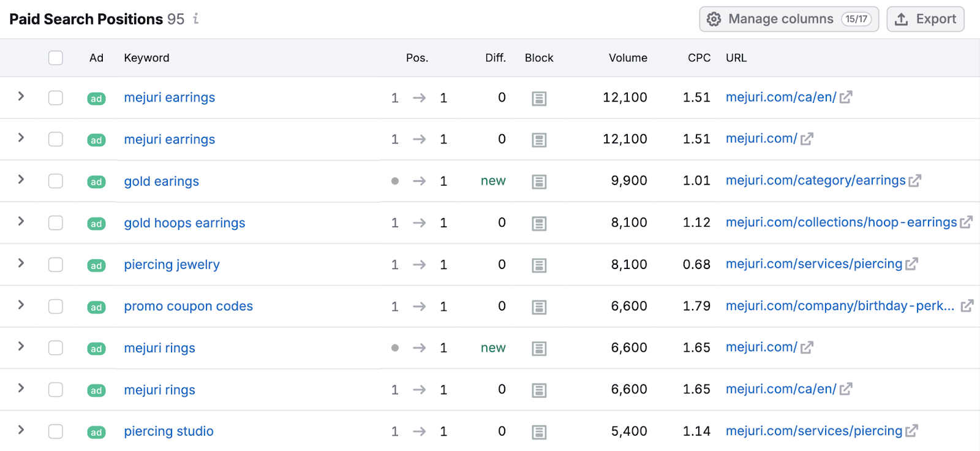
Task: Sort table by Volume column header
Action: 627,58
